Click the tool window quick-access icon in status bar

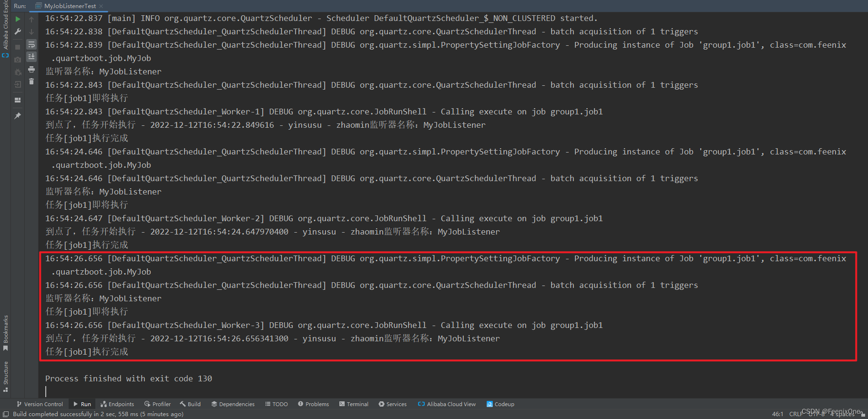coord(6,414)
